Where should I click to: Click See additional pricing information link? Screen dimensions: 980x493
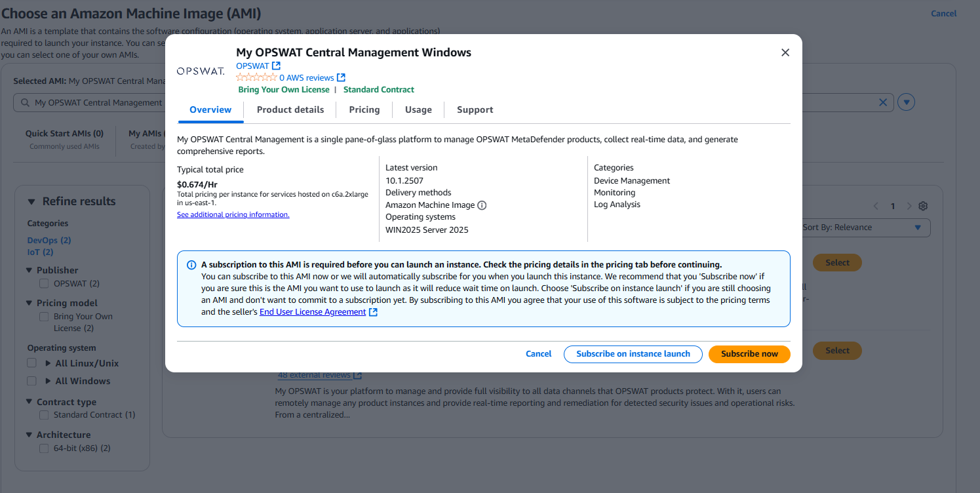[233, 214]
